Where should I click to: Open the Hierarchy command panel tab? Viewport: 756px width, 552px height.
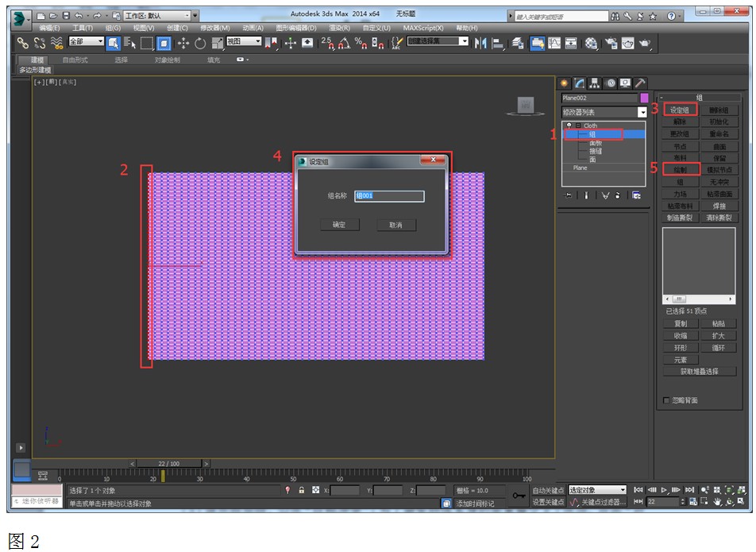pos(595,83)
